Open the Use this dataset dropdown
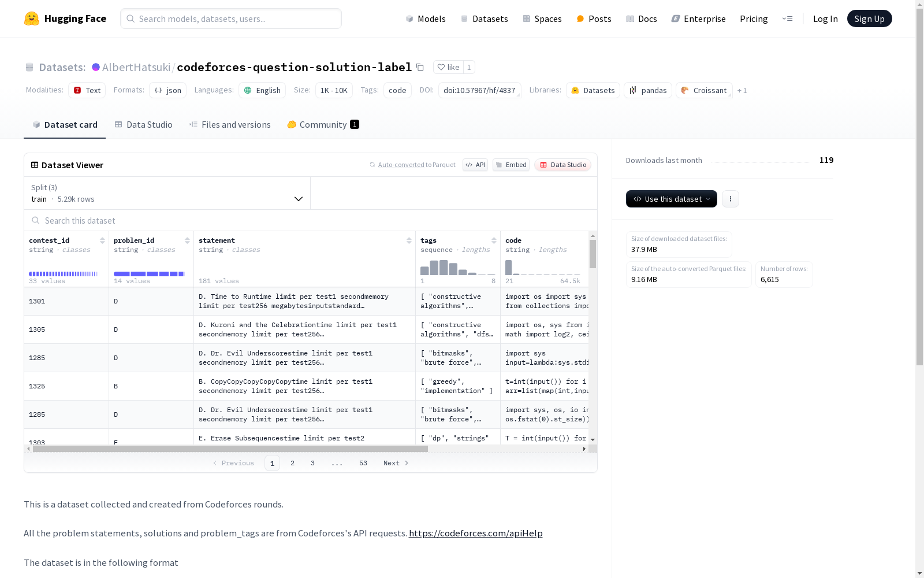Screen dimensions: 924x578 (x=672, y=199)
